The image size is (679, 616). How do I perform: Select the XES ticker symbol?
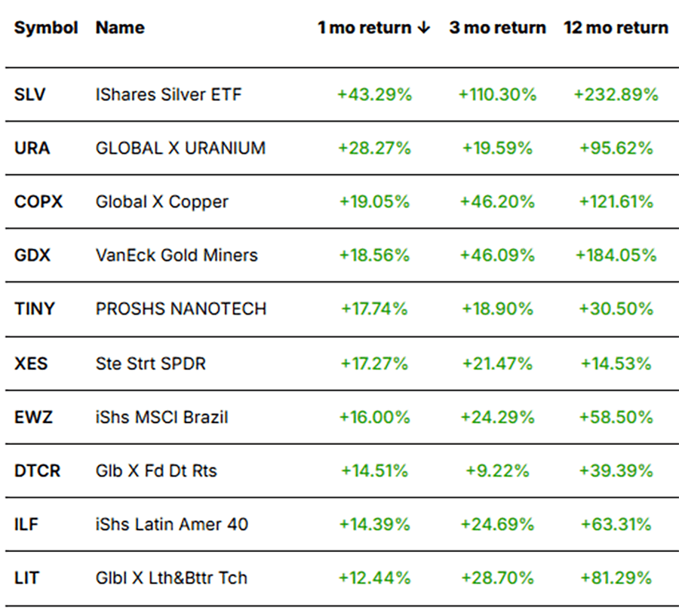point(31,363)
